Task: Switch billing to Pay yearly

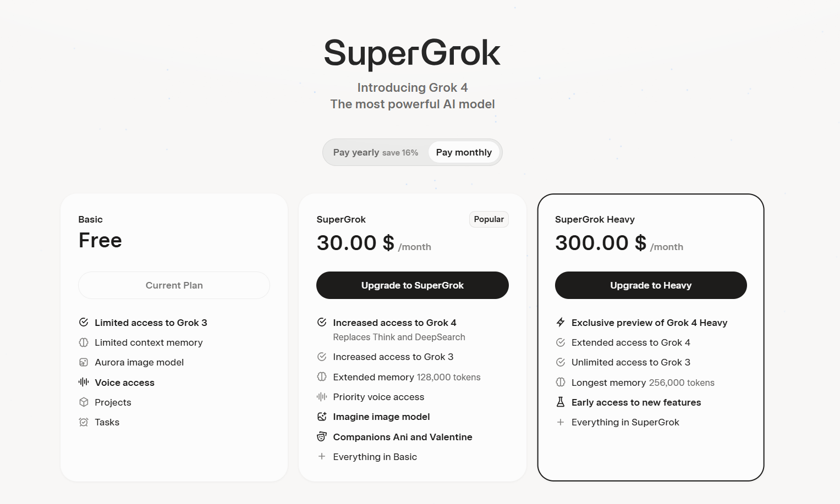Action: tap(376, 152)
